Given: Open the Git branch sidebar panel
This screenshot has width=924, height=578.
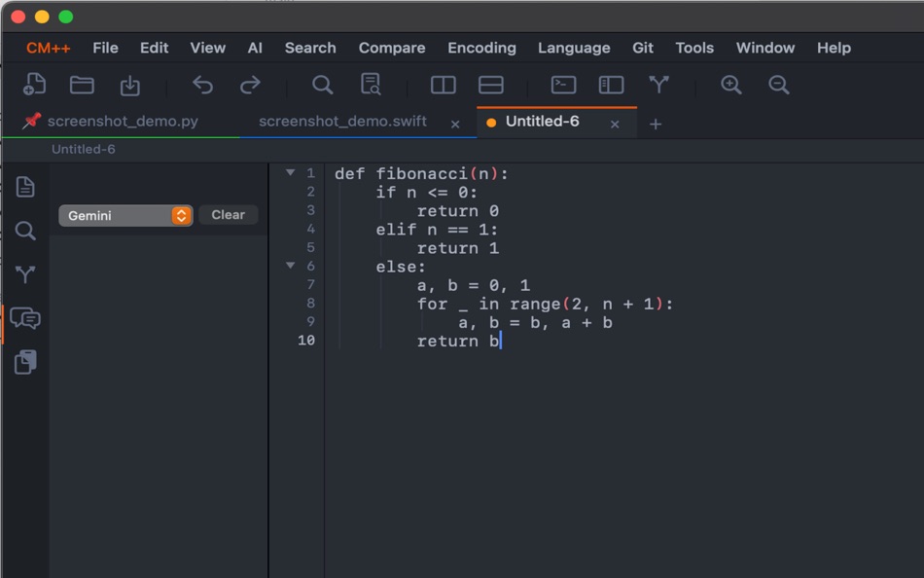Looking at the screenshot, I should (25, 274).
